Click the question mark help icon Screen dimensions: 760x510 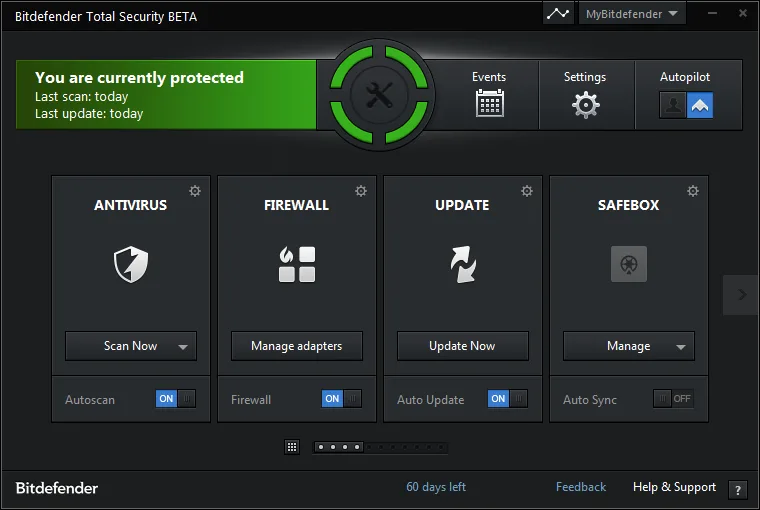(x=737, y=490)
